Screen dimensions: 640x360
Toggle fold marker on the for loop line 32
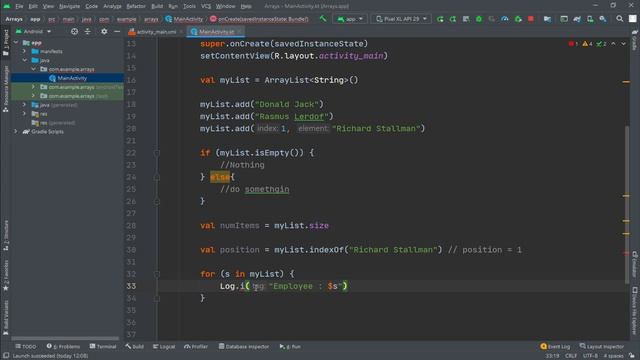pyautogui.click(x=157, y=274)
